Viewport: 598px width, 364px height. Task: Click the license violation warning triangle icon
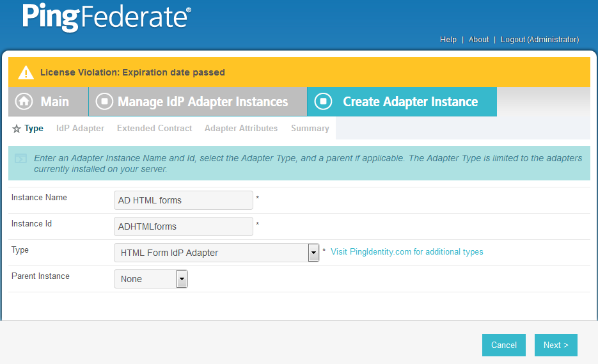26,72
